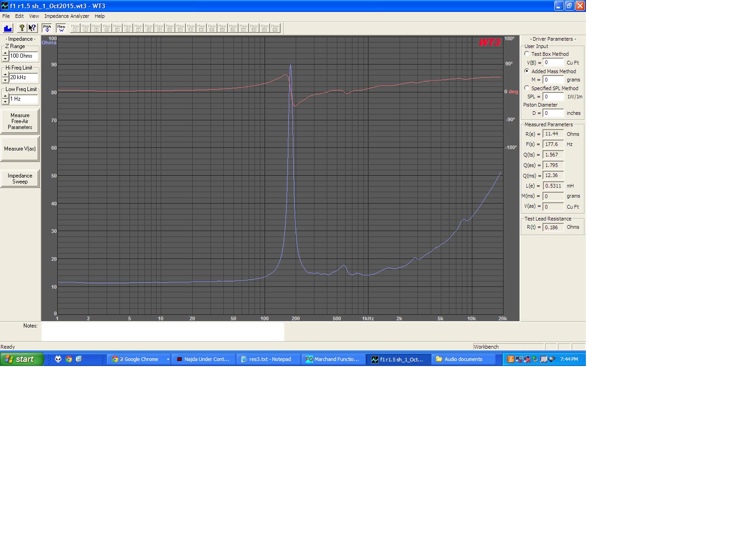Viewport: 747px width, 560px height.
Task: Select the Mem 10 toolbar button
Action: (x=170, y=28)
